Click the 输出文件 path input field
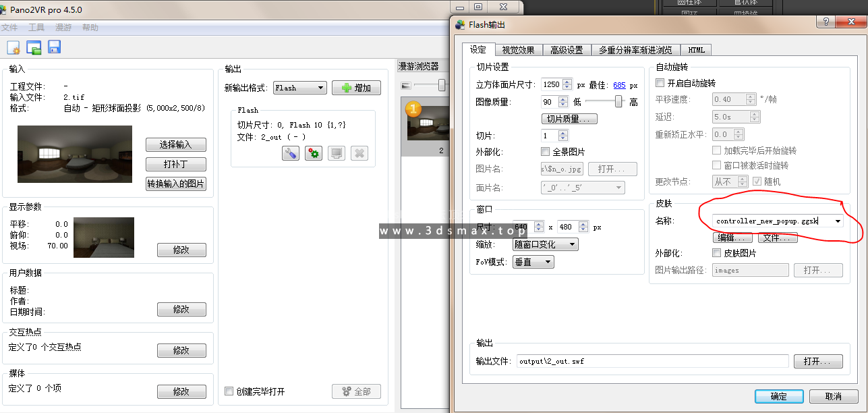Screen dimensions: 868x413 [x=652, y=361]
